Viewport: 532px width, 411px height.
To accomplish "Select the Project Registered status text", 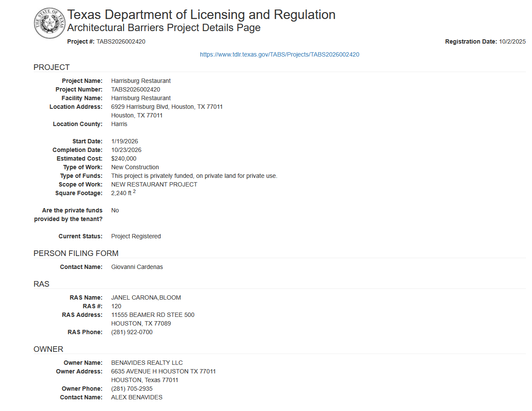I will (x=136, y=236).
